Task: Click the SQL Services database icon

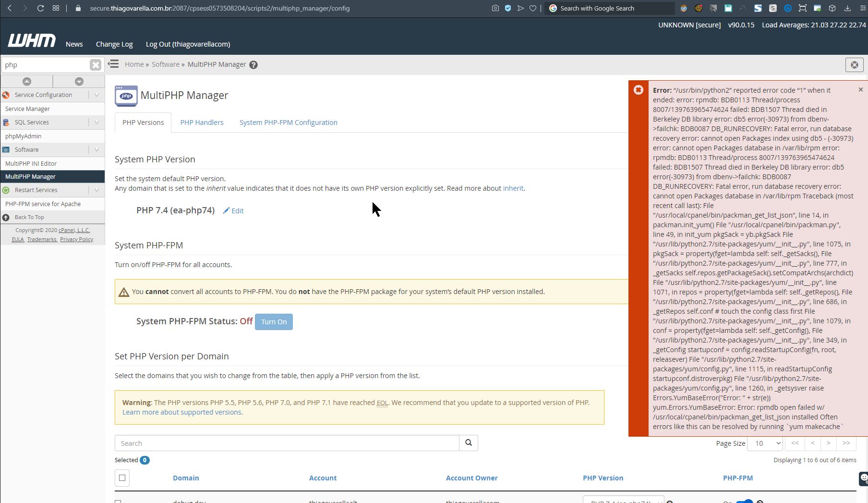Action: 6,123
